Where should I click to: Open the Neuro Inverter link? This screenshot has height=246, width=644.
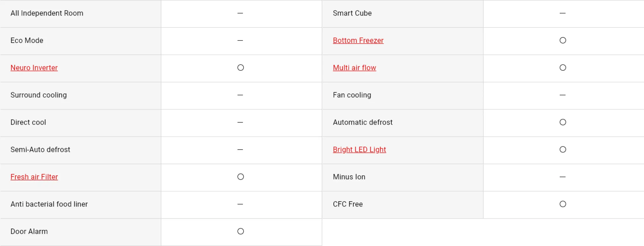(x=34, y=68)
